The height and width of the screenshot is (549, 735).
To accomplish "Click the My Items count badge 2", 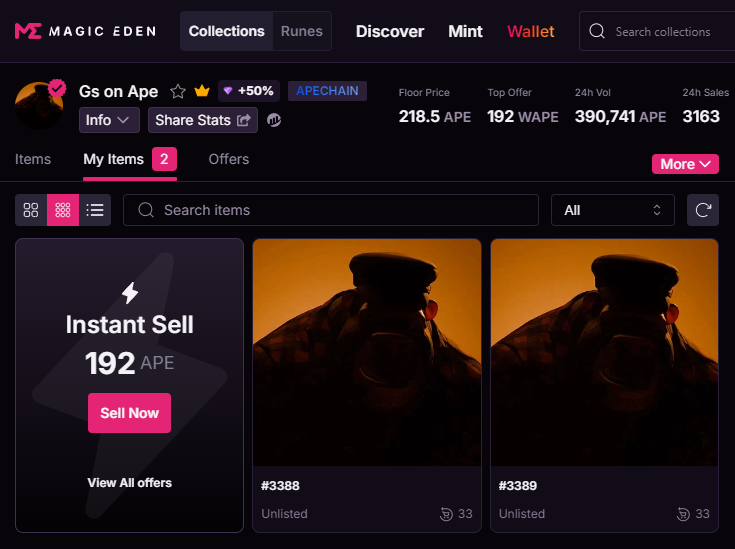I will click(164, 159).
